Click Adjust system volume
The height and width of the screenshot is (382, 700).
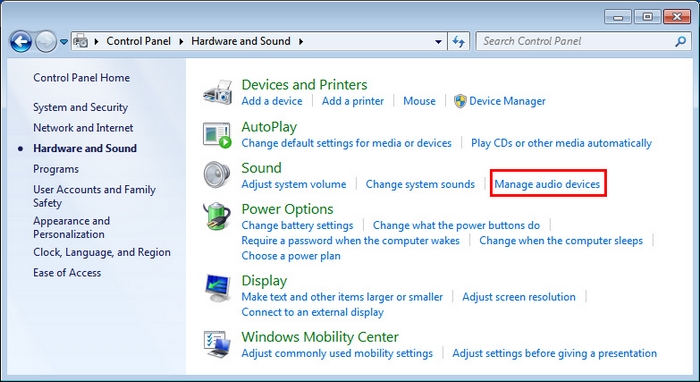pyautogui.click(x=294, y=184)
